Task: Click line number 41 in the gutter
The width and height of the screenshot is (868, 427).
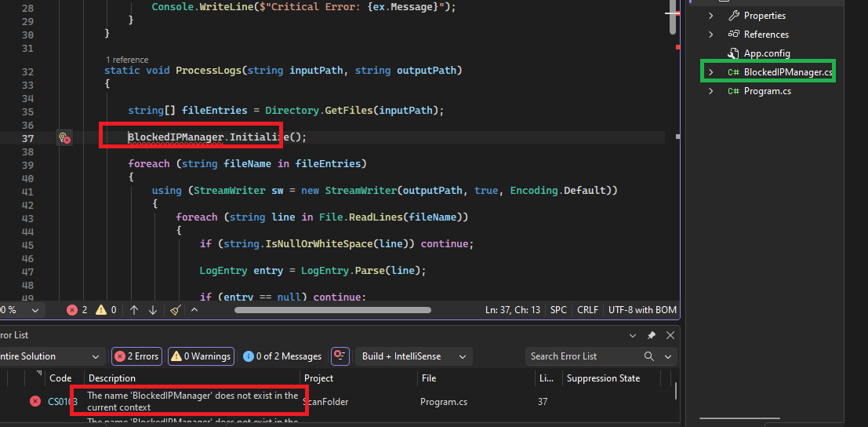Action: coord(27,192)
